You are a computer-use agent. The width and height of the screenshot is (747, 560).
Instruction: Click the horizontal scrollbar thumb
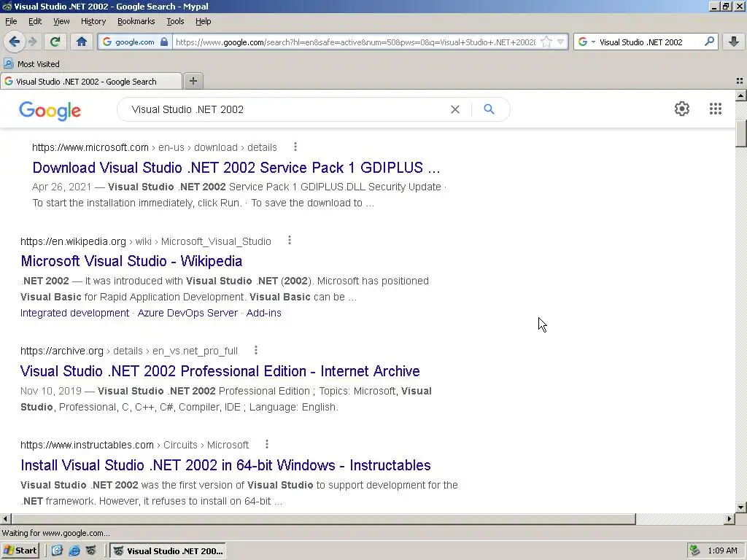pyautogui.click(x=323, y=518)
